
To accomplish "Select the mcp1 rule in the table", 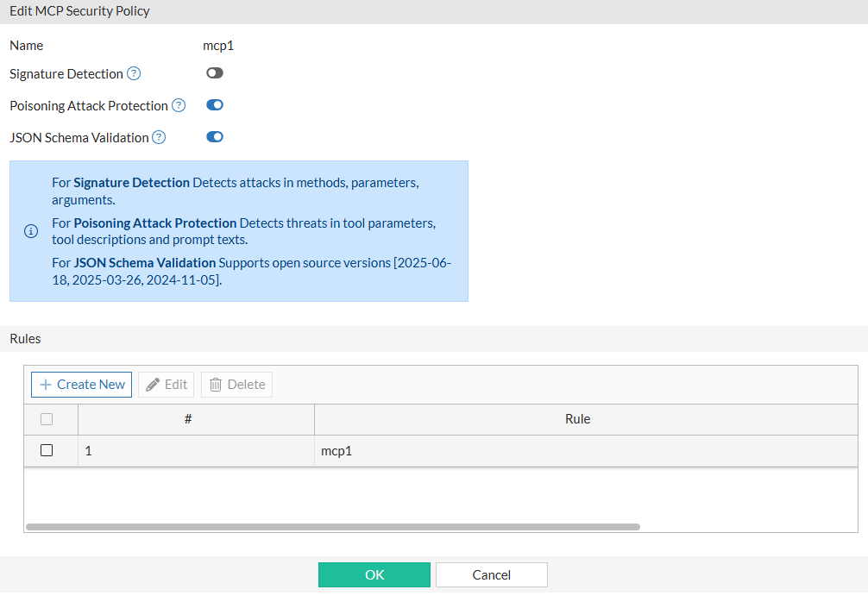I will (337, 450).
